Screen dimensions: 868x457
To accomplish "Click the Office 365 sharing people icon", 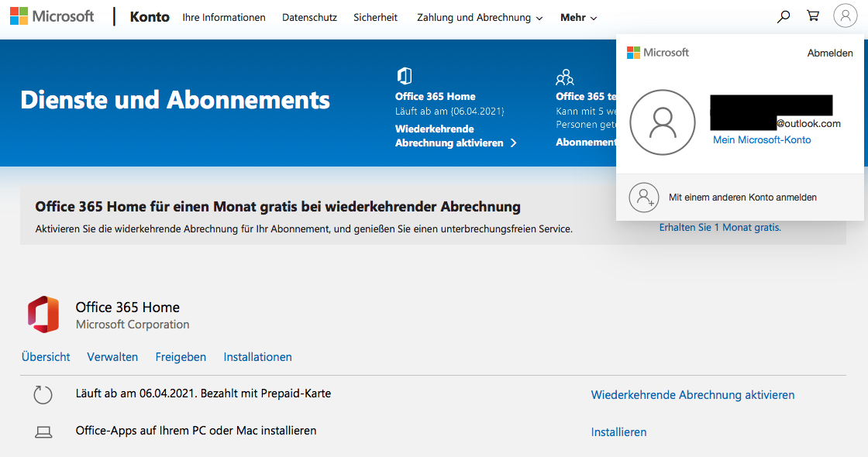I will pyautogui.click(x=565, y=77).
